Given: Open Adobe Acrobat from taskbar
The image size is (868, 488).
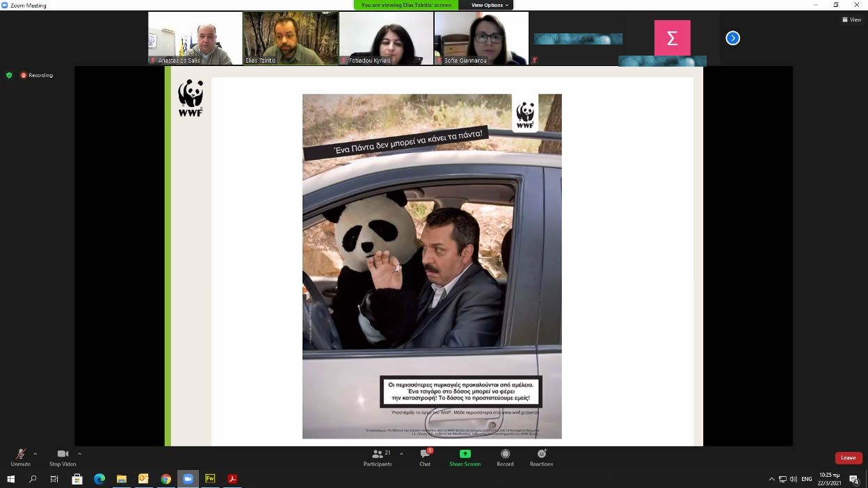Looking at the screenshot, I should click(x=232, y=479).
